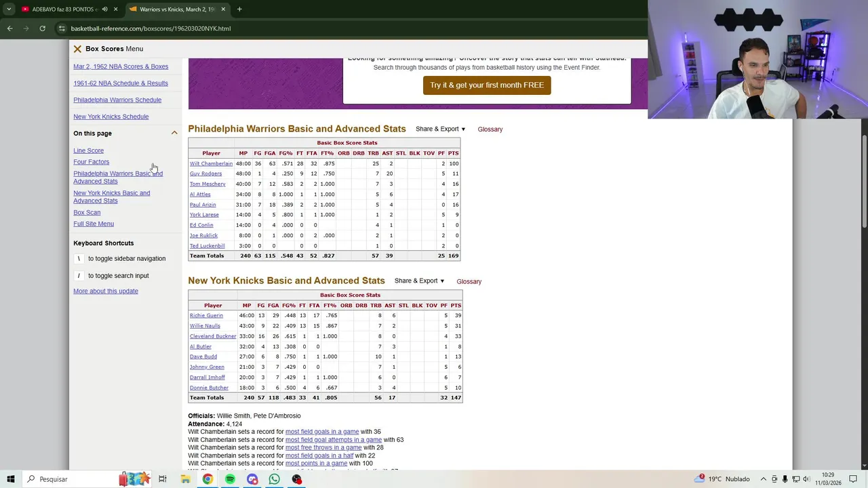The image size is (868, 488).
Task: Open Glossary for Knicks stats table
Action: coord(469,281)
